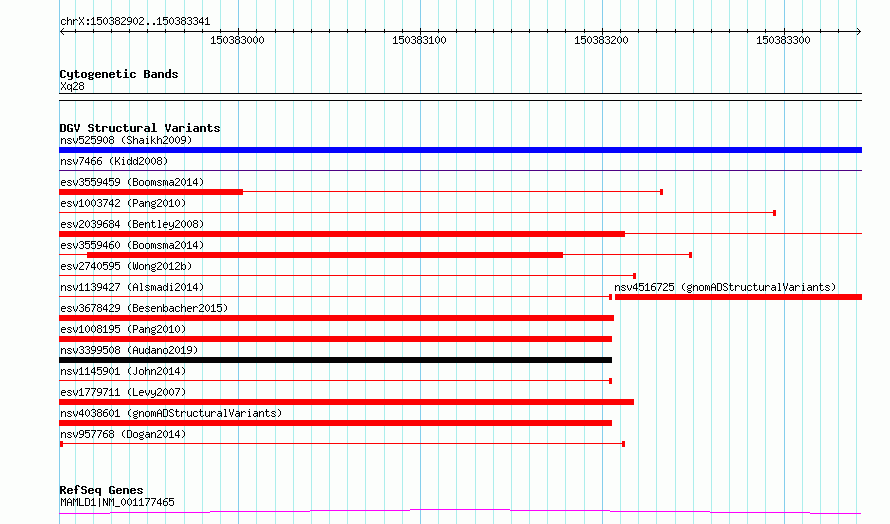Open variant nsv1139427 (Alsmadi2014) label
890x524 pixels.
click(132, 287)
